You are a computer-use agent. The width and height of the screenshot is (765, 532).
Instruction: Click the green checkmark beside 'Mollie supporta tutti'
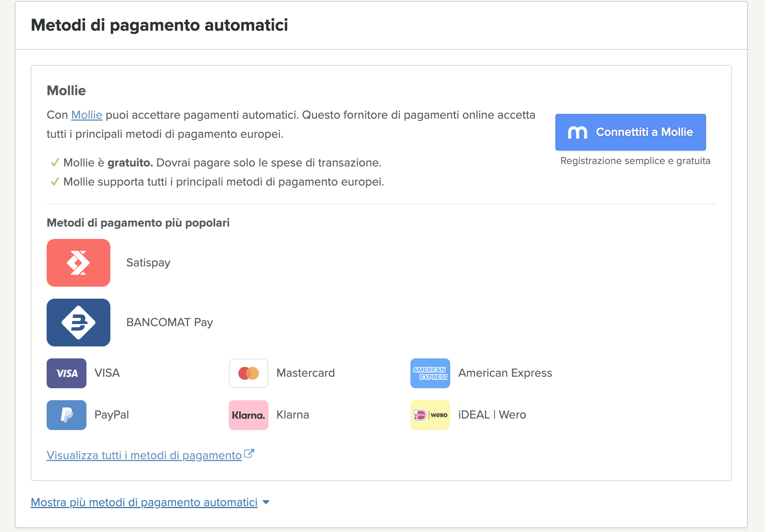55,182
